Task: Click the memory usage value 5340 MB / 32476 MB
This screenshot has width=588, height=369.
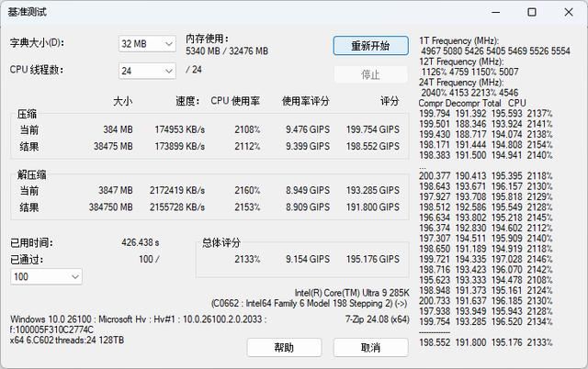Action: (229, 51)
